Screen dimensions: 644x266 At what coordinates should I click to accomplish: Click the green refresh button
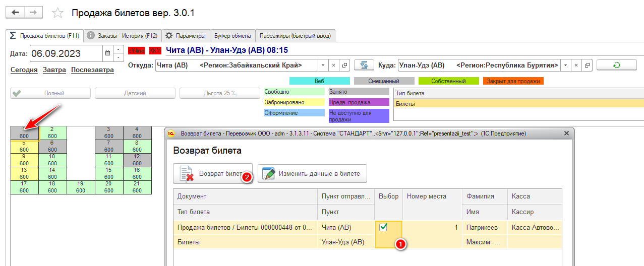(x=616, y=65)
